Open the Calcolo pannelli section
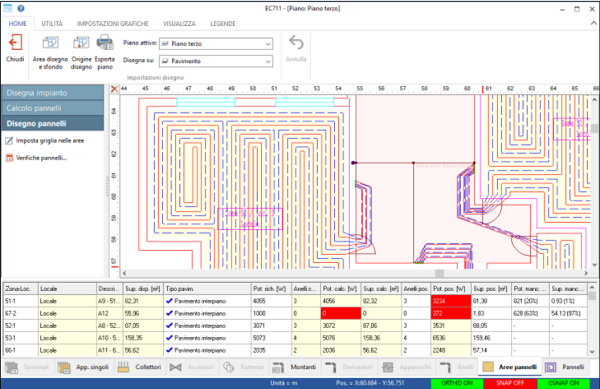 click(53, 108)
